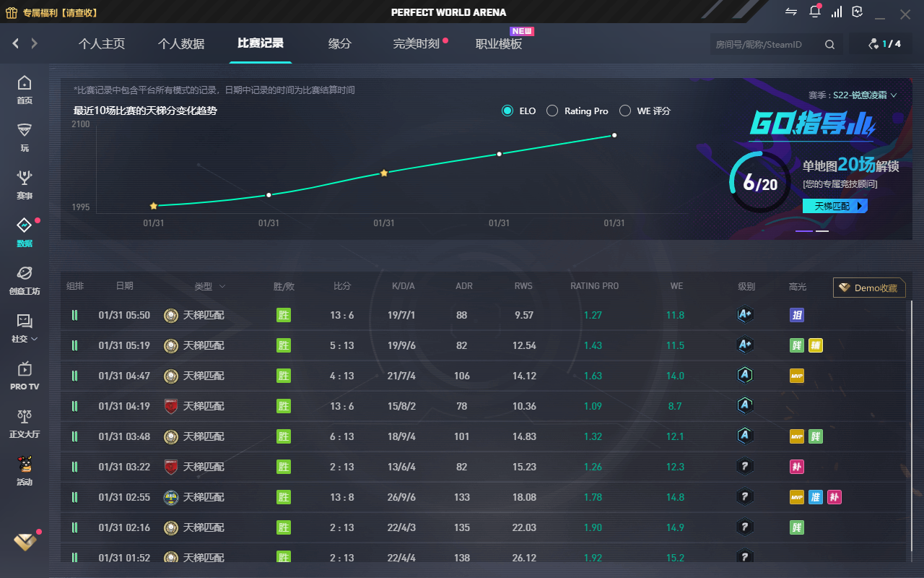924x578 pixels.
Task: Expand the 赛季 S22 season dropdown
Action: click(x=853, y=95)
